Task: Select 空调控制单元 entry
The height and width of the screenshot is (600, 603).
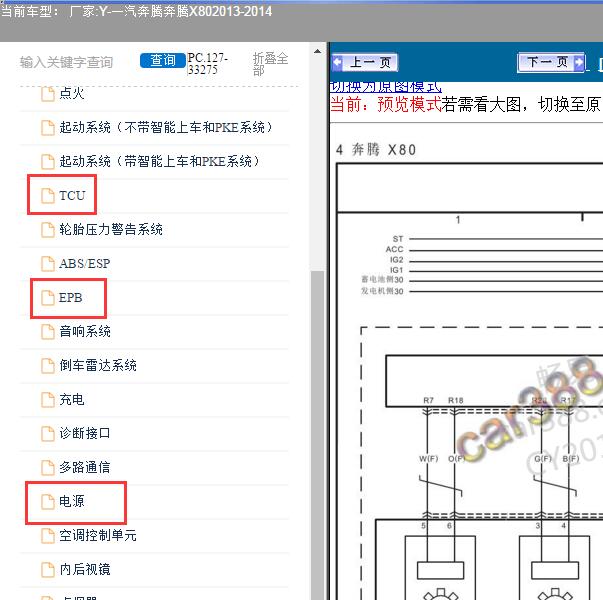Action: (98, 535)
